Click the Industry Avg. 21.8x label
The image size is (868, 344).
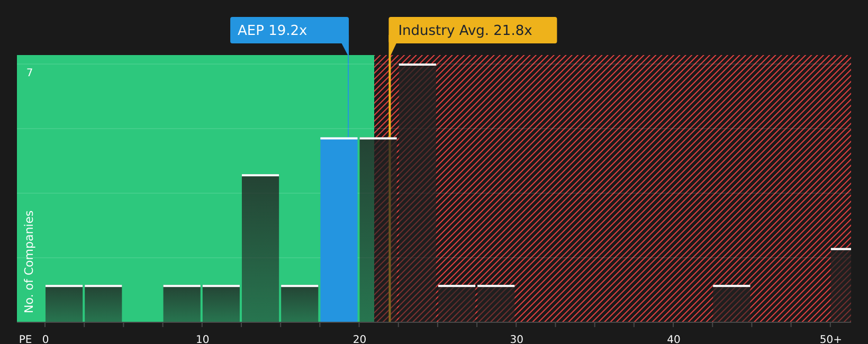click(473, 30)
